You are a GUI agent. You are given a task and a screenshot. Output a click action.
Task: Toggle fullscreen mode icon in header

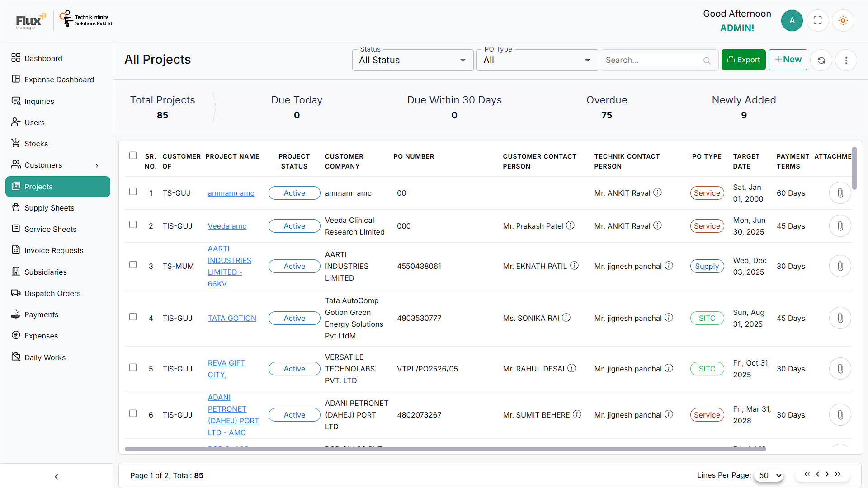click(817, 20)
